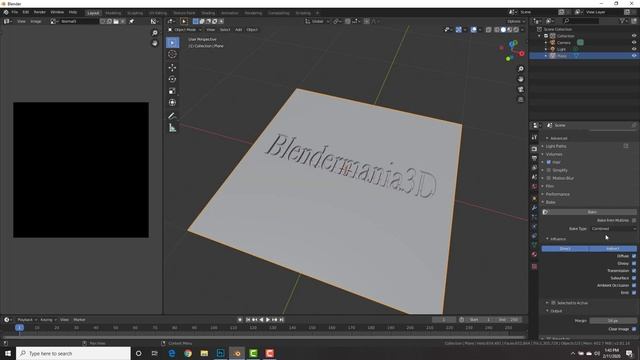Expand the Volumes panel
Viewport: 640px width, 360px height.
[554, 154]
